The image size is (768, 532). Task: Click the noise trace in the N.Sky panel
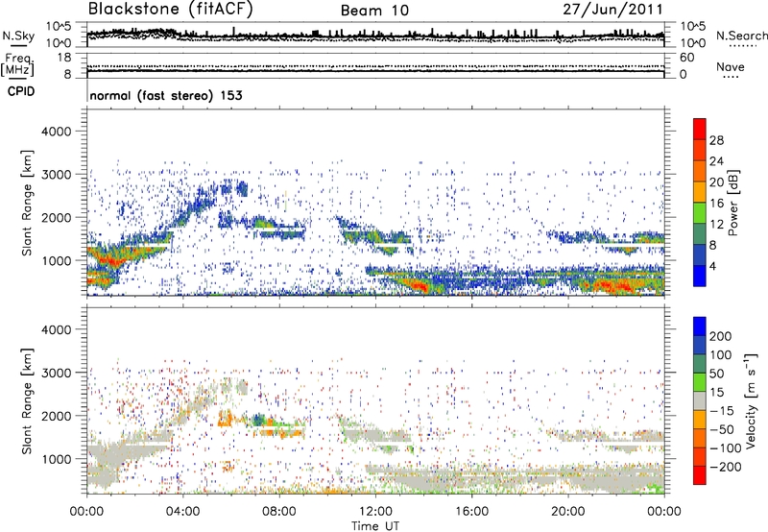(375, 35)
